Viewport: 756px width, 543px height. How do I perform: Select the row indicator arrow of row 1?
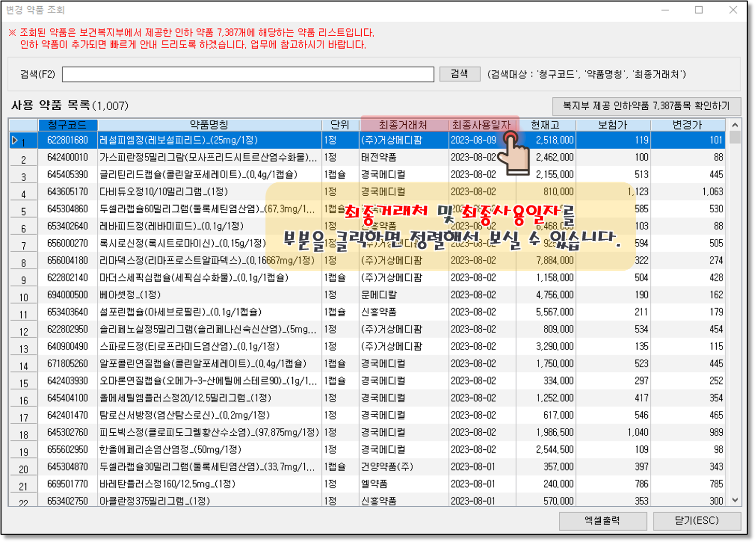point(15,140)
